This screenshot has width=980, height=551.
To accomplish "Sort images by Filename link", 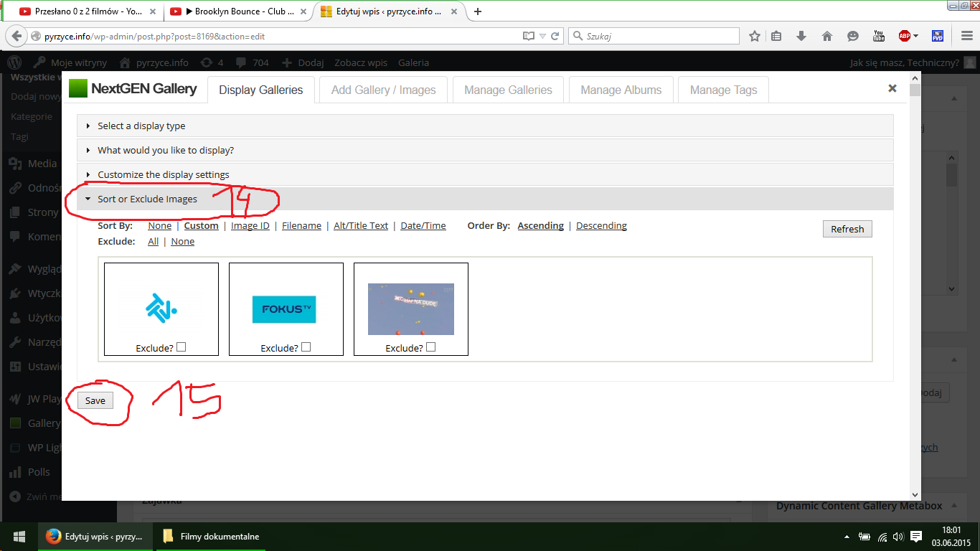I will coord(301,225).
